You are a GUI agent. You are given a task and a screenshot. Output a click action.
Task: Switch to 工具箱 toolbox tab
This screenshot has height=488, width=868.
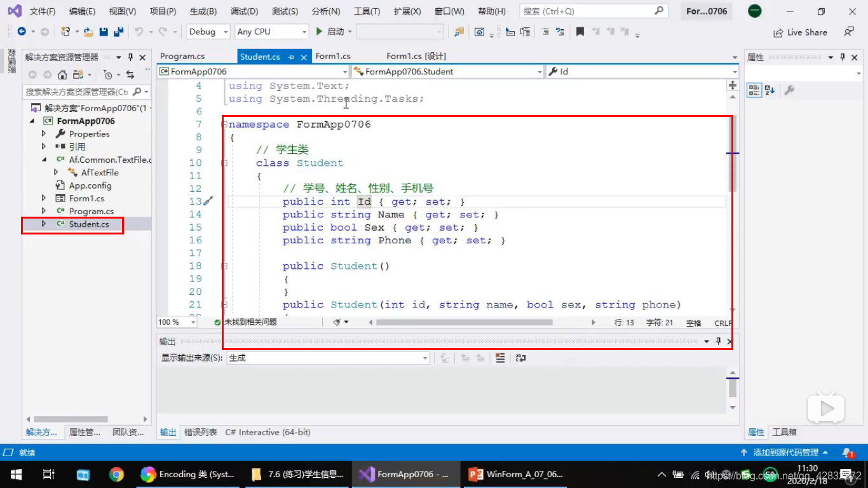784,432
